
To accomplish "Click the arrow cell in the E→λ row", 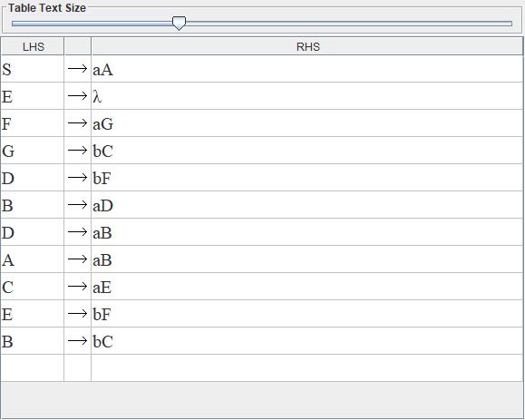I will pyautogui.click(x=77, y=96).
